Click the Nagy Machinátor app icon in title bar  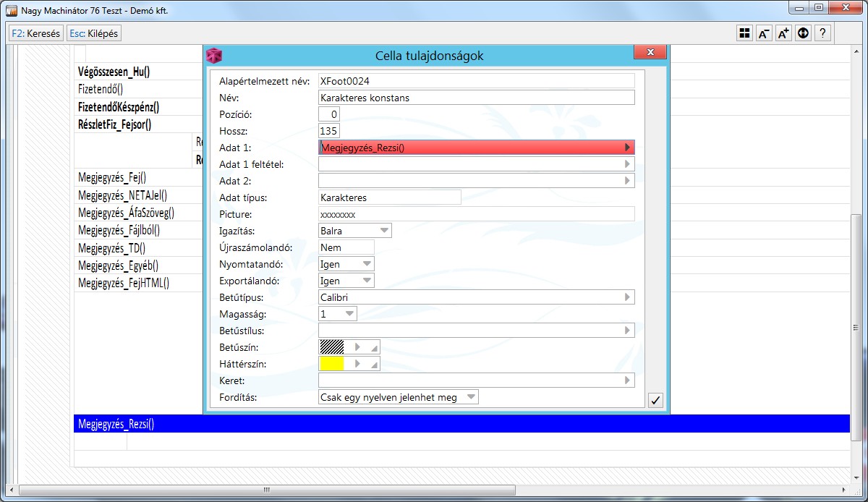(12, 11)
